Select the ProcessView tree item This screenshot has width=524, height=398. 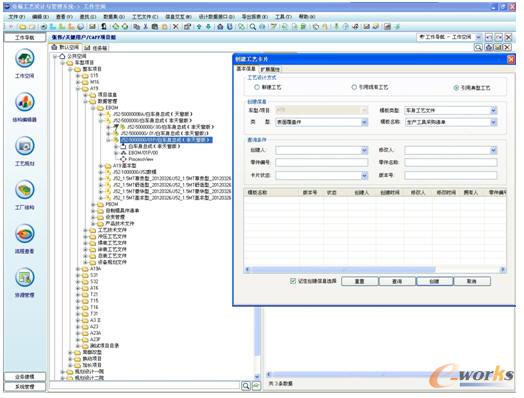pos(141,159)
